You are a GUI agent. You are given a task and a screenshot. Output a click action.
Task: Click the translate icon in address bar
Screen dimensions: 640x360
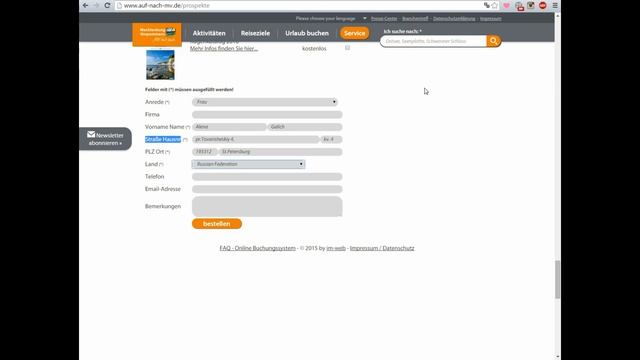(487, 5)
